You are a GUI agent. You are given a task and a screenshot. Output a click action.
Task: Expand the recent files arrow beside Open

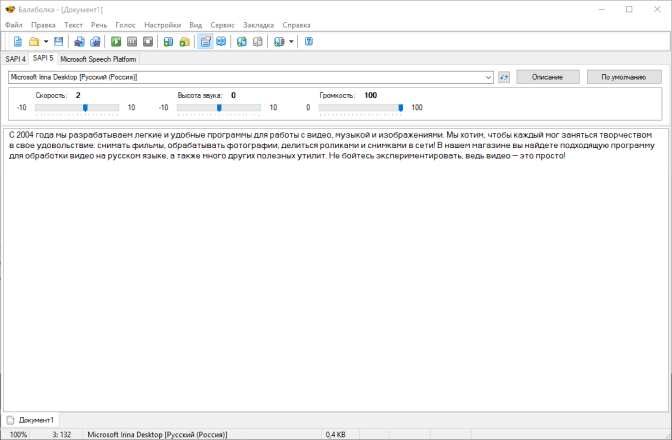(46, 42)
